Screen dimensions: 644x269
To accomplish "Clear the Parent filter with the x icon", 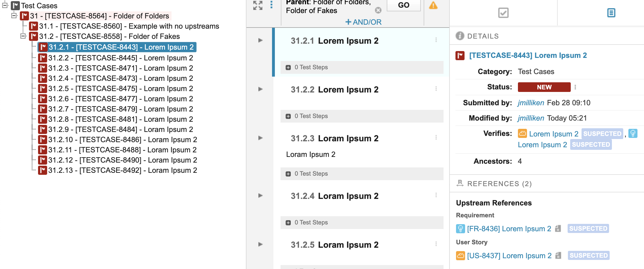I will (x=378, y=10).
